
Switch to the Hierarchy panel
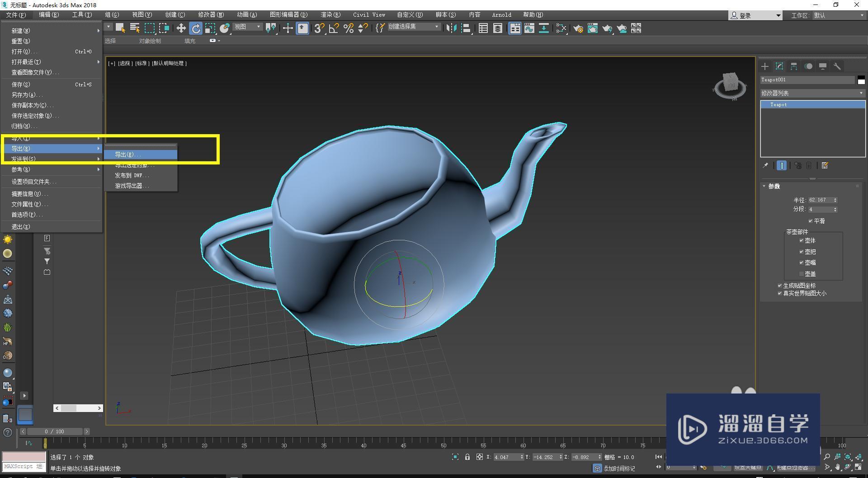[794, 66]
